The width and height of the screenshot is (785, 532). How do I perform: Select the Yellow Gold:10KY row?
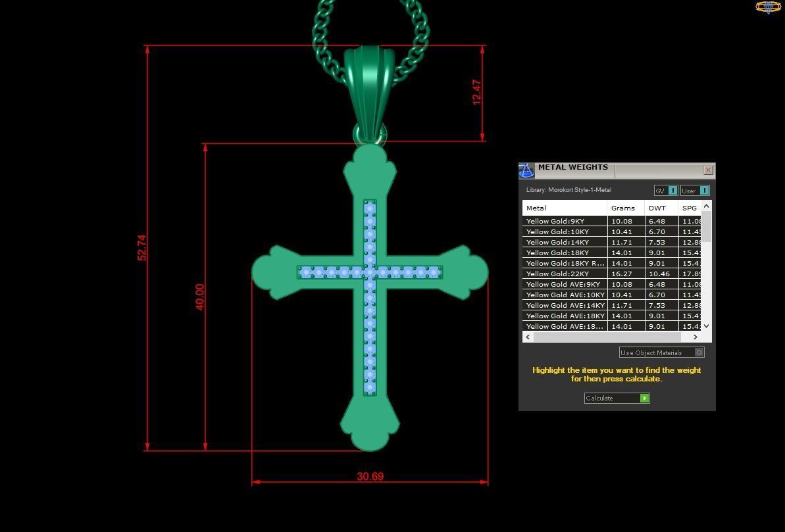point(612,231)
